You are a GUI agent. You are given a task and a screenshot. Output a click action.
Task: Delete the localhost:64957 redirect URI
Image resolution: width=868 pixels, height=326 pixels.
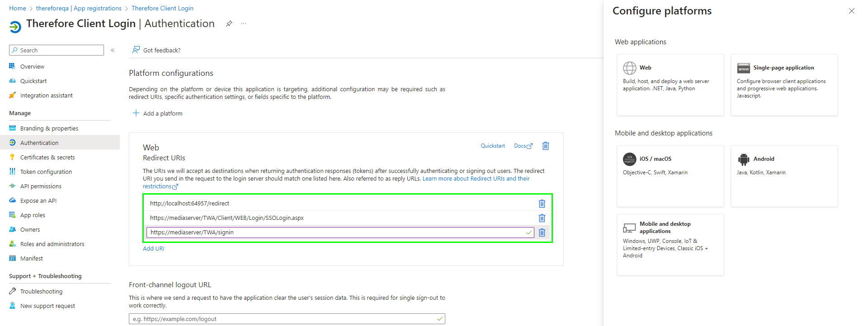(542, 204)
